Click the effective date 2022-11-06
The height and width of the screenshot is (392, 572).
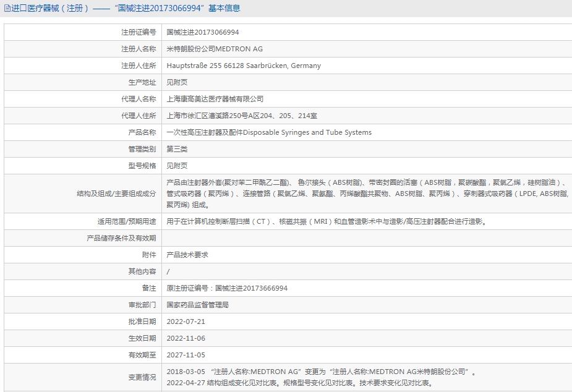point(186,338)
